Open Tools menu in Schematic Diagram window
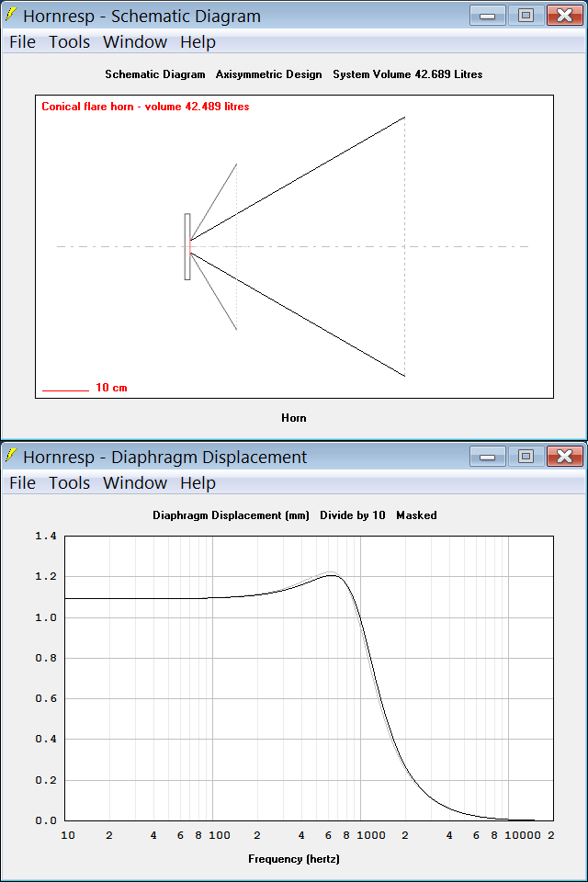Viewport: 588px width, 882px height. coord(69,42)
